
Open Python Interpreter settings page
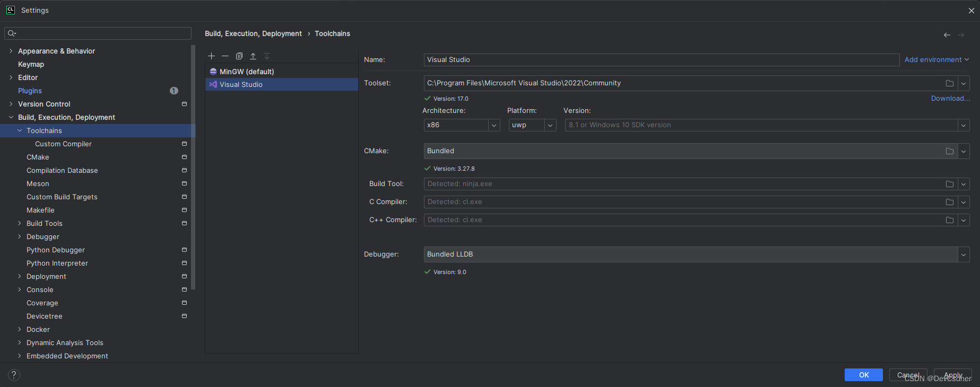(57, 263)
